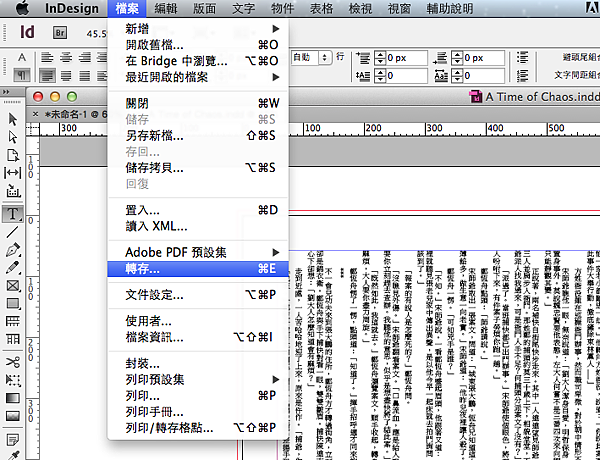Image resolution: width=600 pixels, height=460 pixels.
Task: Click the InDesign Id application icon
Action: (27, 32)
